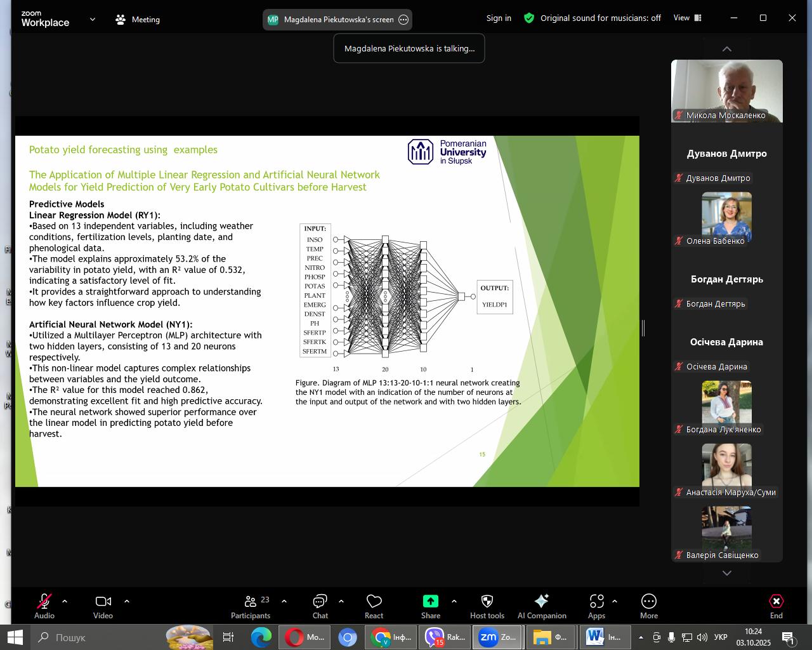
Task: Open Zoom Workplace dropdown chevron
Action: [93, 20]
